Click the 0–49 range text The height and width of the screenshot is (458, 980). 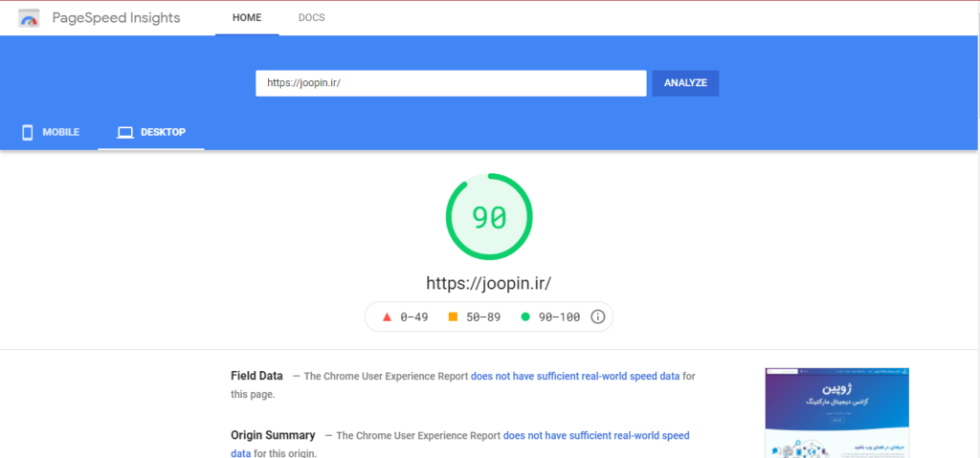[413, 316]
